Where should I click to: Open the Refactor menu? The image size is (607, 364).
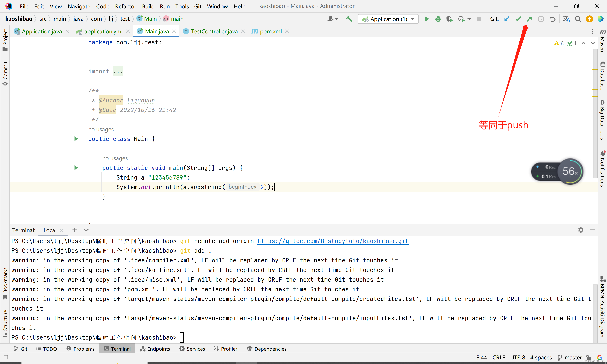[125, 6]
